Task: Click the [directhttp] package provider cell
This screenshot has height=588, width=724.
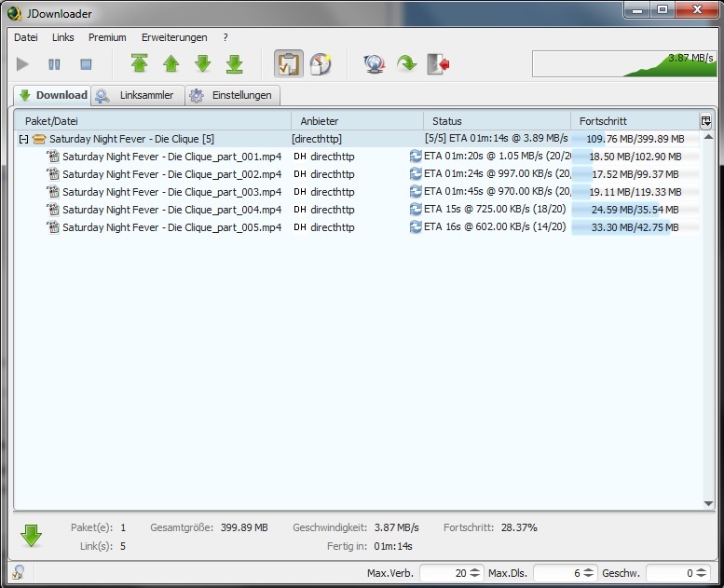Action: pos(317,139)
